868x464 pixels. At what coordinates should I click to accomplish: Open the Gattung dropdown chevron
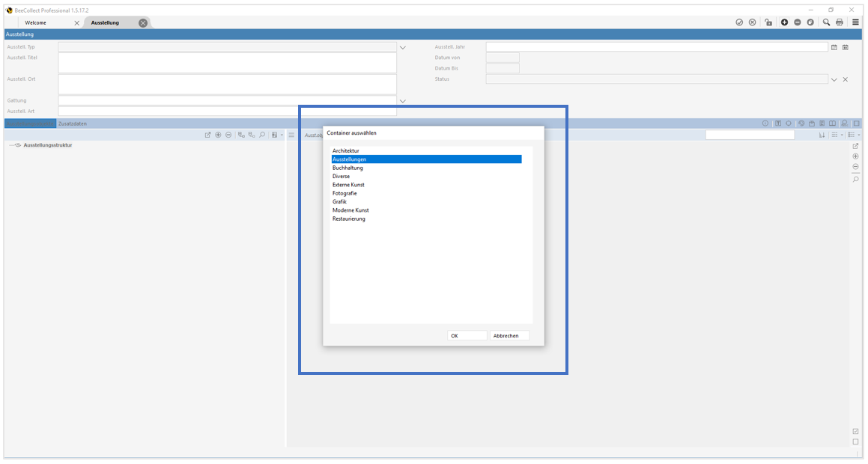[402, 100]
